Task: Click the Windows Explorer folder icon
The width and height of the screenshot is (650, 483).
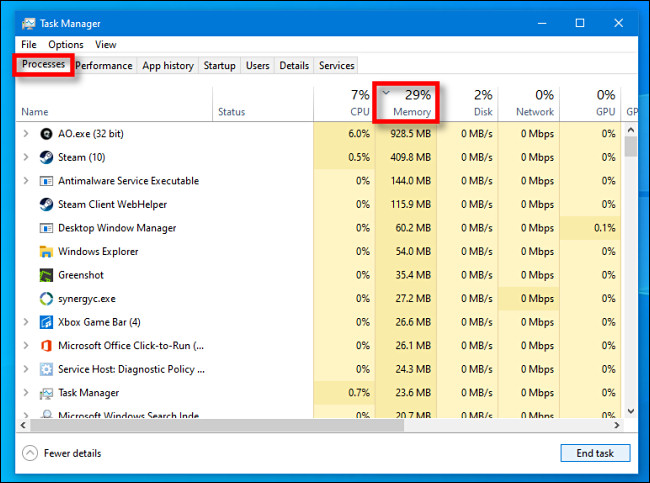Action: click(46, 252)
